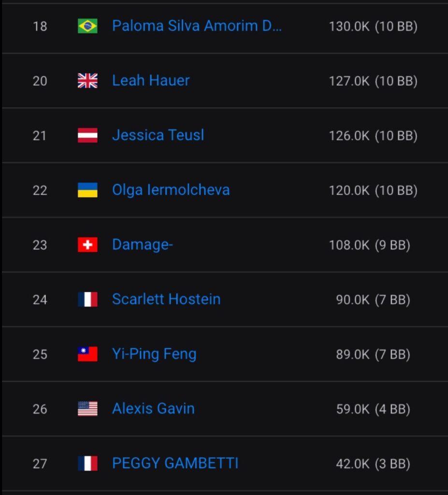Click the United Kingdom flag icon
This screenshot has height=495, width=448.
click(x=87, y=81)
